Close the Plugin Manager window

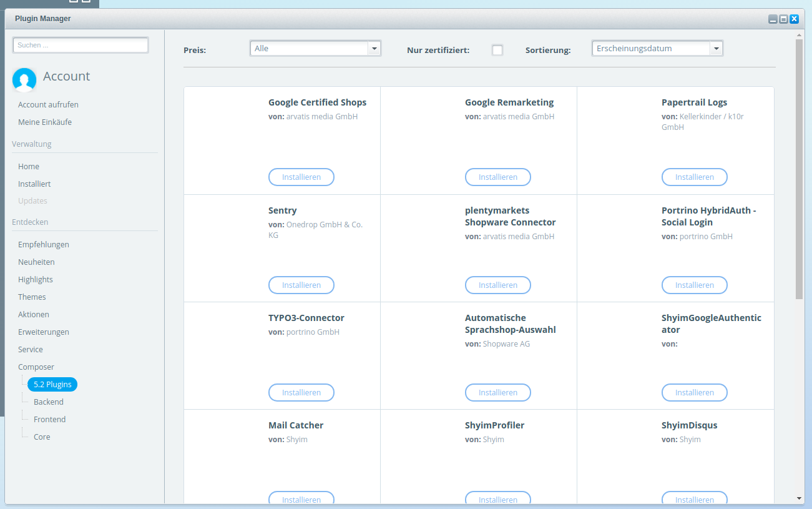[x=794, y=19]
